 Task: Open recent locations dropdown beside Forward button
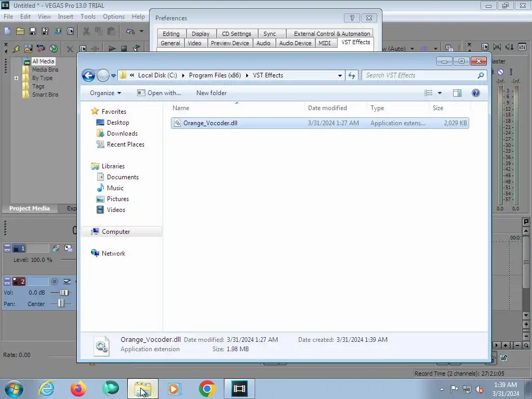tap(113, 75)
